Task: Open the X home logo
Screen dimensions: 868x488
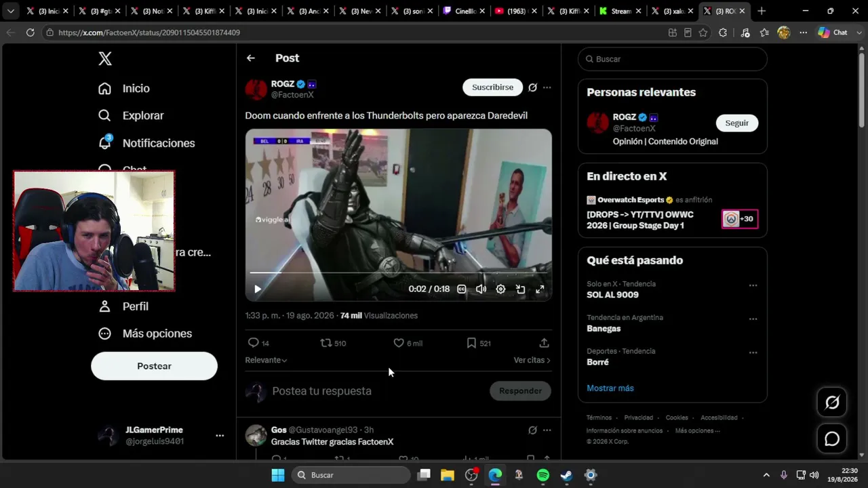Action: coord(105,59)
